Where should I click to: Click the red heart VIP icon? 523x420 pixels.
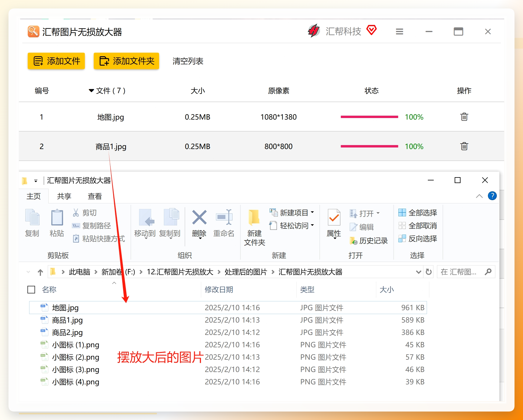tap(372, 30)
